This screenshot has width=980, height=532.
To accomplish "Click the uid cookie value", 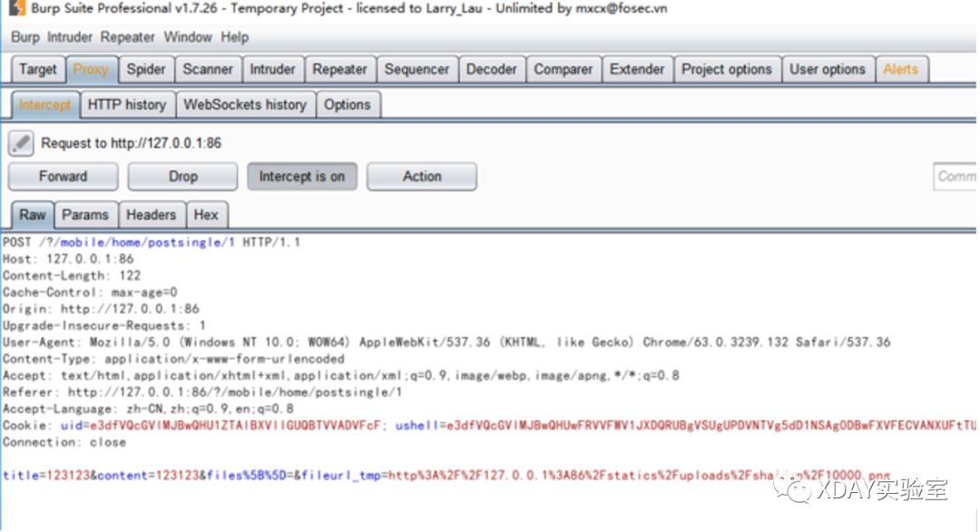I will pos(236,426).
